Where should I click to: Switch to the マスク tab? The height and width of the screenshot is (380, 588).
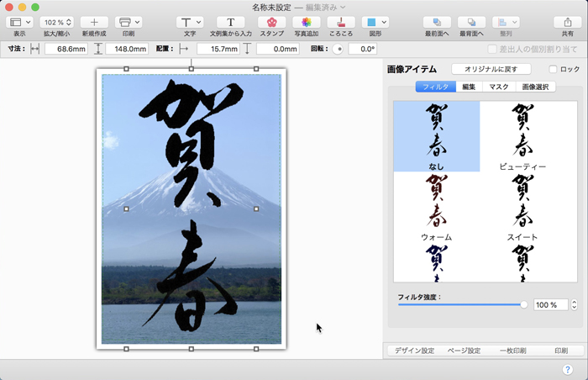pyautogui.click(x=498, y=87)
